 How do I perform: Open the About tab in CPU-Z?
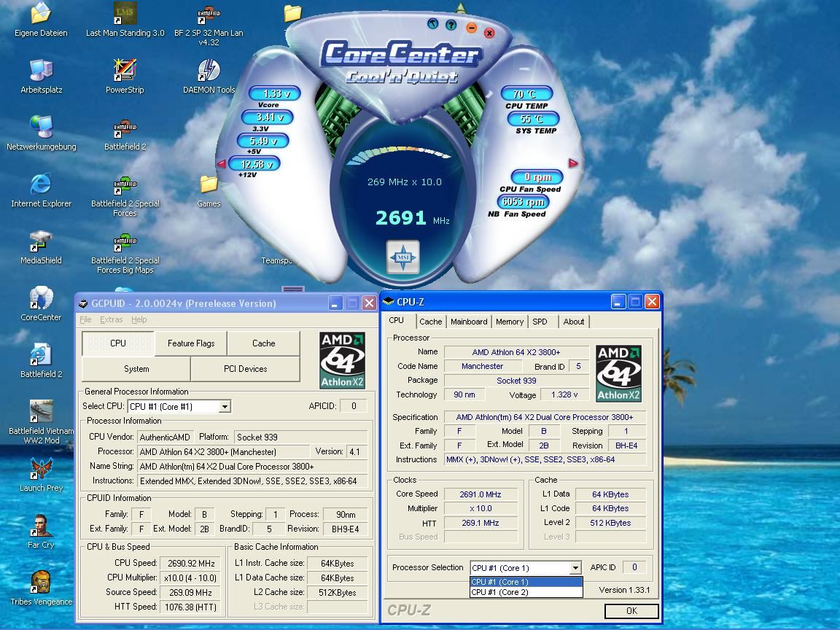point(574,322)
